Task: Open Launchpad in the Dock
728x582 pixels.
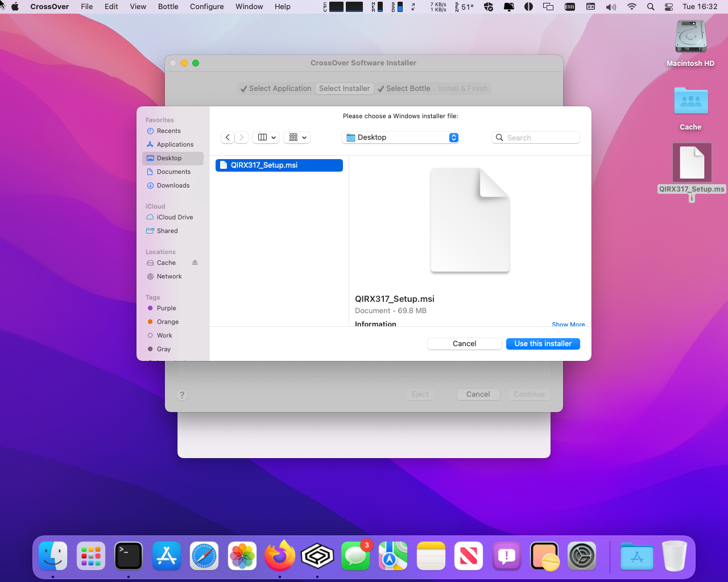Action: (91, 555)
